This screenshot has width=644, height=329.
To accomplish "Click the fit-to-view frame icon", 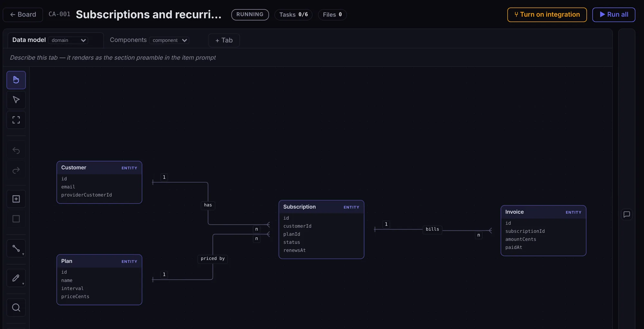I will tap(16, 120).
